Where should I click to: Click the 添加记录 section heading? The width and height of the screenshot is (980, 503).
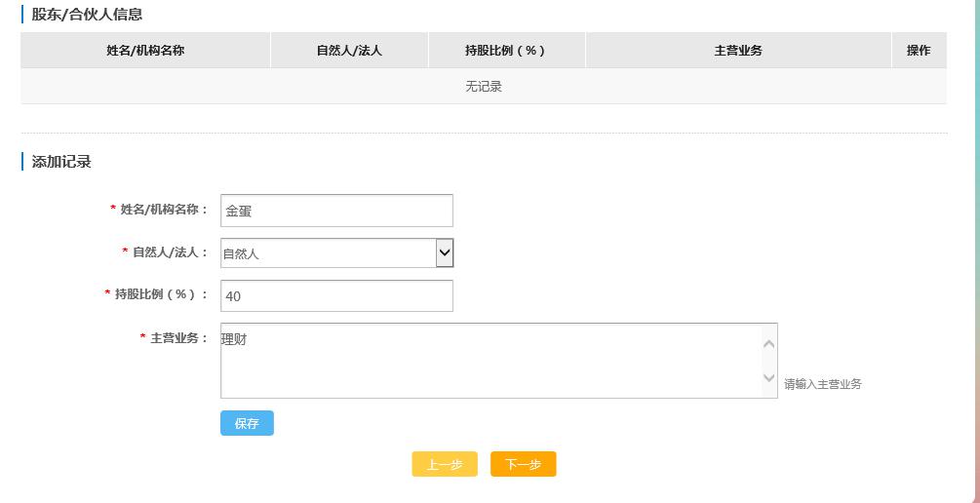[61, 162]
